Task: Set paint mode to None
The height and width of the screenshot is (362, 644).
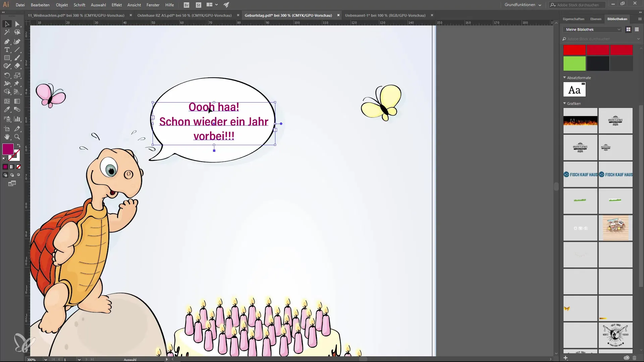Action: tap(19, 167)
